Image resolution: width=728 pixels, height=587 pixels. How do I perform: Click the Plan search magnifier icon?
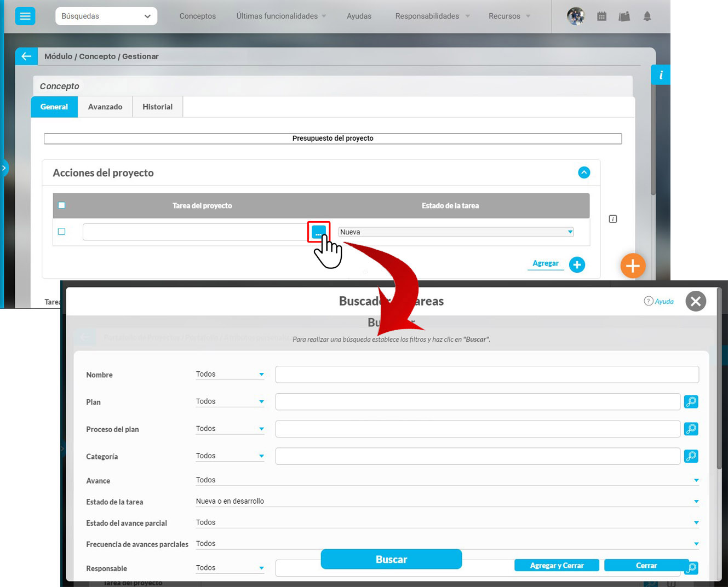(691, 402)
